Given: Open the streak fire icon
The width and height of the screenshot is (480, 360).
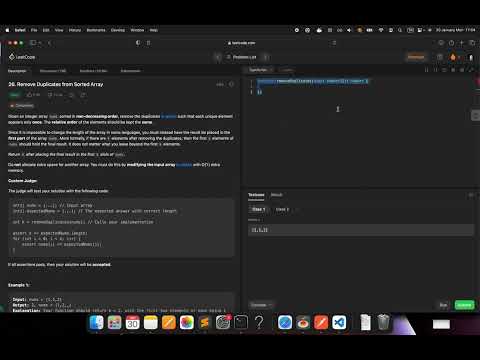Looking at the screenshot, I should (x=453, y=57).
